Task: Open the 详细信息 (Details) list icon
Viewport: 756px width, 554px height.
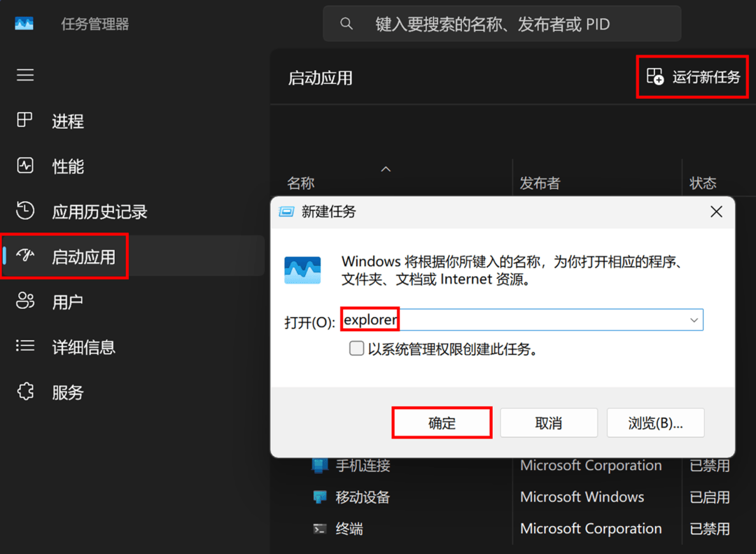Action: click(25, 347)
